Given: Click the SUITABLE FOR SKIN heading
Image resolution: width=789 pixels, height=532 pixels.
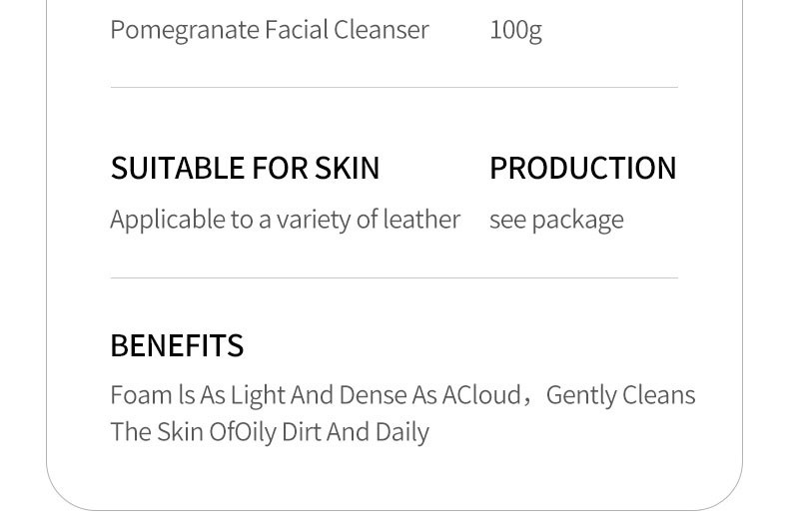Looking at the screenshot, I should coord(245,168).
